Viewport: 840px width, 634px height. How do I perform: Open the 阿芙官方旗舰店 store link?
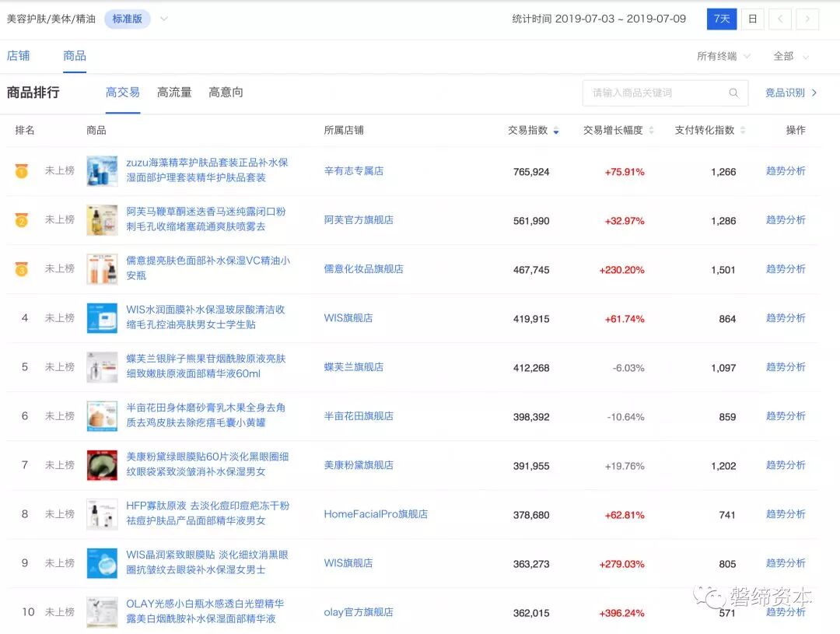pyautogui.click(x=359, y=219)
